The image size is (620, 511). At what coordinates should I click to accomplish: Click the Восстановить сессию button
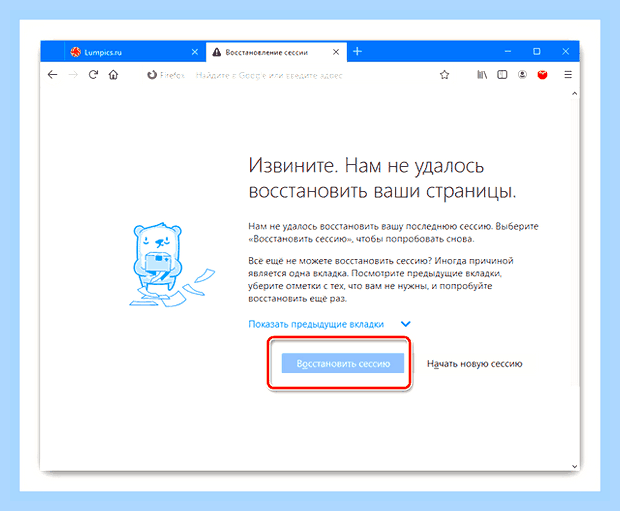pyautogui.click(x=343, y=363)
